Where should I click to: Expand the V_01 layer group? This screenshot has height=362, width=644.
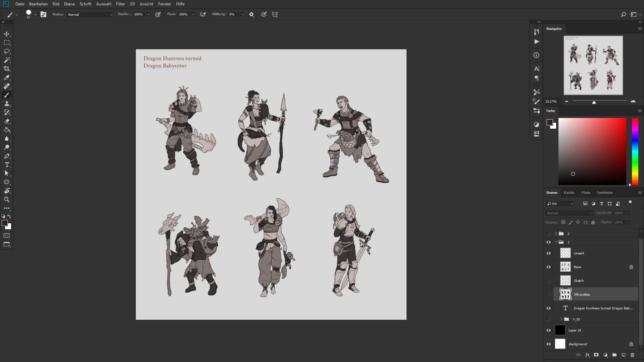[x=561, y=319]
